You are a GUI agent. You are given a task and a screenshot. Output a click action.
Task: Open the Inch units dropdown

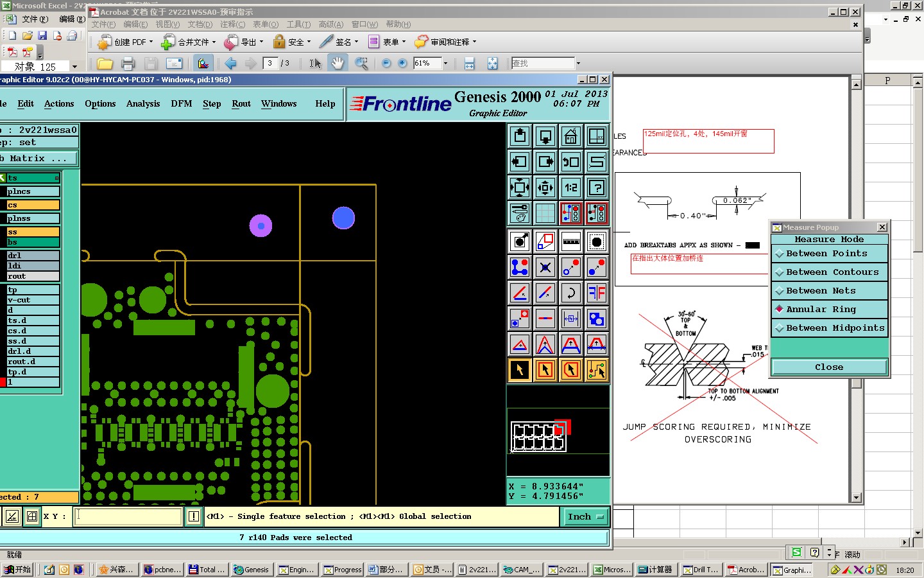pos(586,516)
